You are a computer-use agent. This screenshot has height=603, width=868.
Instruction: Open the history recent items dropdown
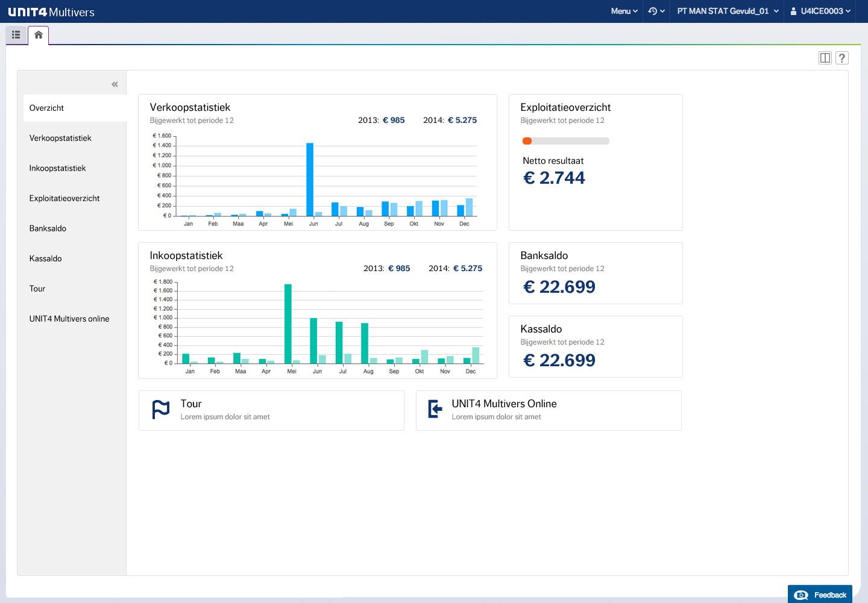point(656,11)
